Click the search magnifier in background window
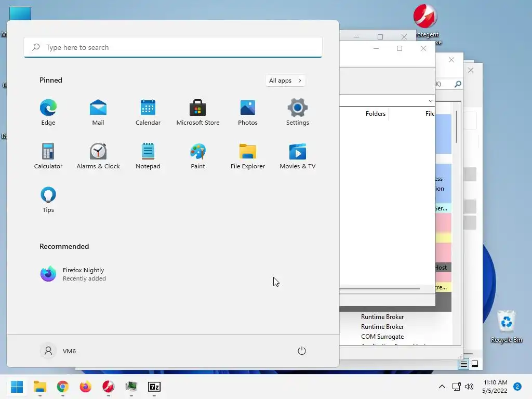The width and height of the screenshot is (532, 399). [x=458, y=84]
